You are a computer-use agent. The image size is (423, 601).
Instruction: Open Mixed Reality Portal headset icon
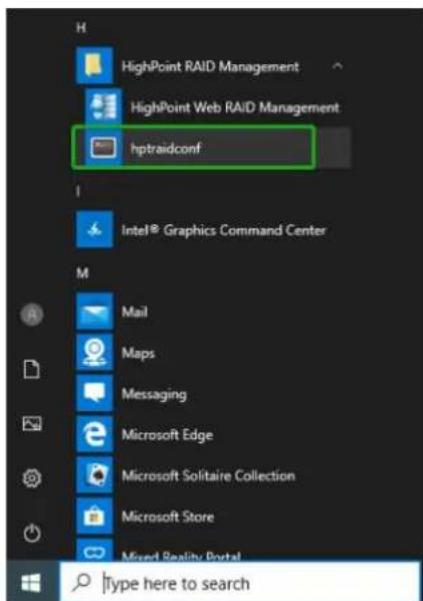95,550
